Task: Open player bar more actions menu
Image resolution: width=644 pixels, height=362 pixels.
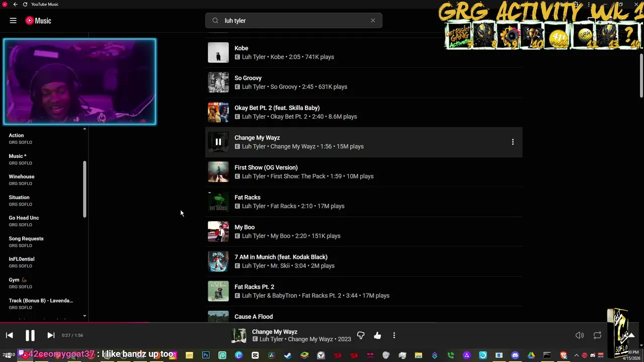Action: pos(394,335)
